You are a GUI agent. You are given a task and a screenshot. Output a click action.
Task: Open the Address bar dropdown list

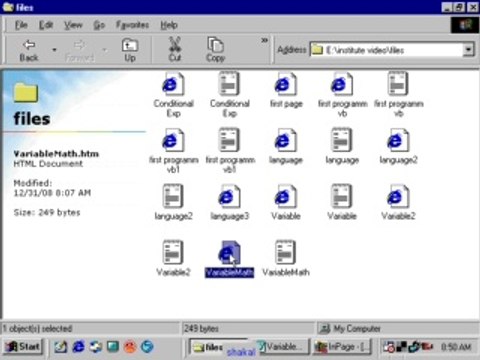pyautogui.click(x=468, y=50)
